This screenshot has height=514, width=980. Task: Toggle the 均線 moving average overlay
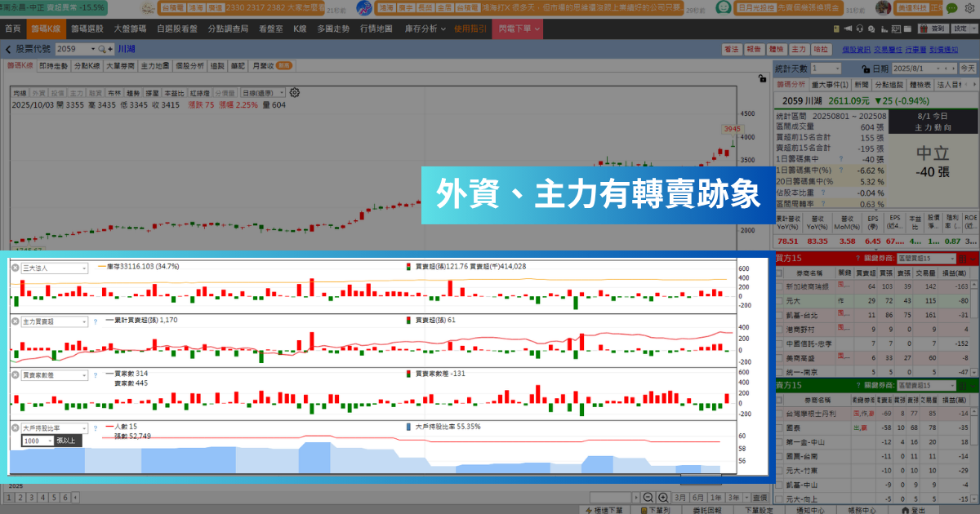tap(20, 93)
